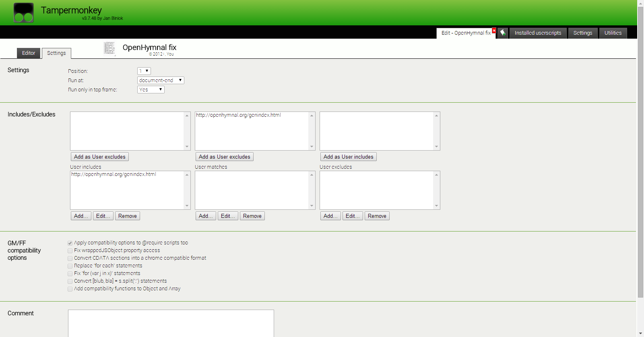644x337 pixels.
Task: Click the User includes list scroll-down arrow
Action: coord(187,206)
